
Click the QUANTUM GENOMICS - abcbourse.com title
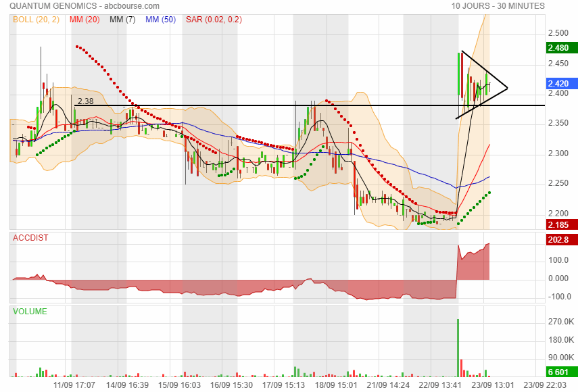pos(85,6)
